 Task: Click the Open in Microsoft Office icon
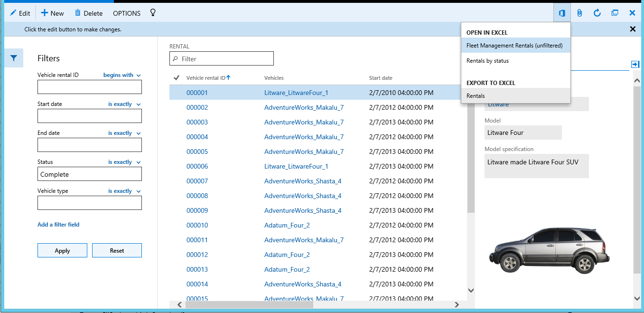point(562,13)
